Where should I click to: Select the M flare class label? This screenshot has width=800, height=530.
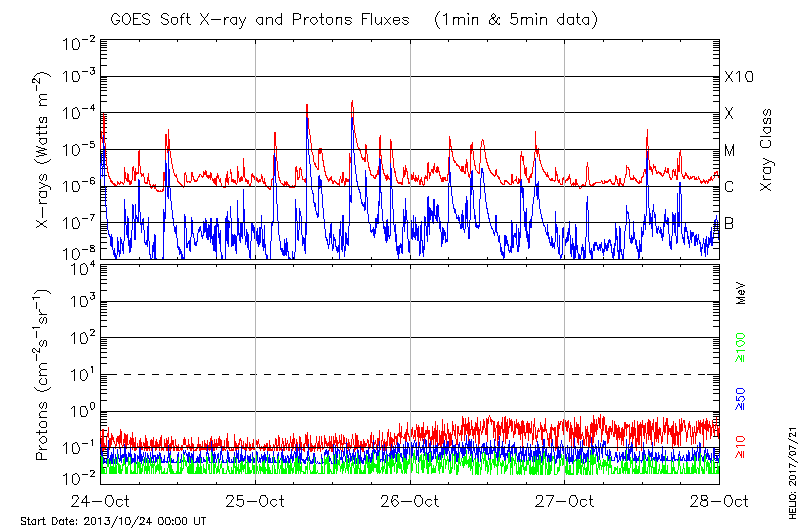tap(730, 151)
